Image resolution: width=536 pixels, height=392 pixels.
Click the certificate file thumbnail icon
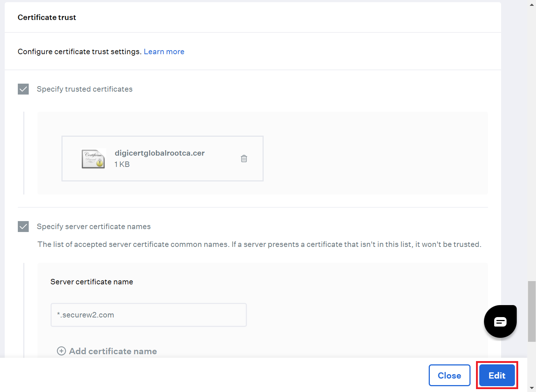[x=93, y=159]
